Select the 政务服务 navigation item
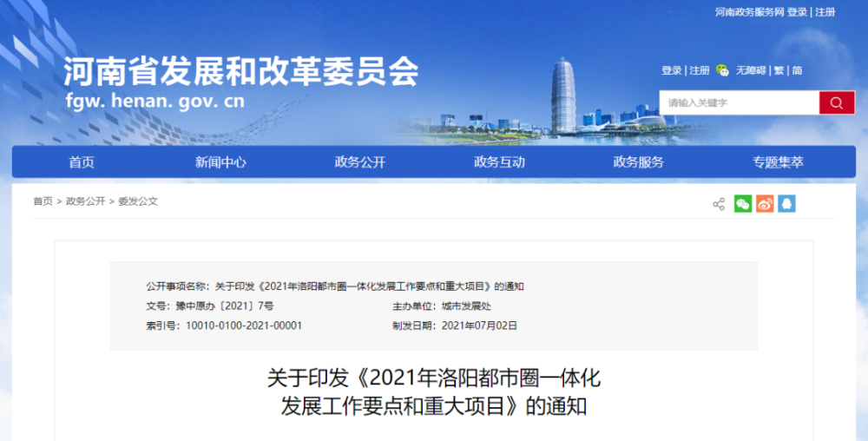The width and height of the screenshot is (868, 441). pos(638,162)
